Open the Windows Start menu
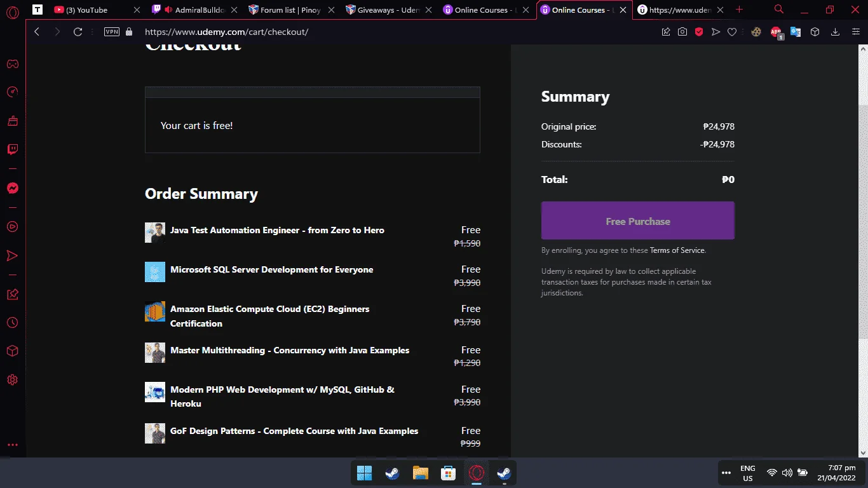The height and width of the screenshot is (488, 868). 365,473
